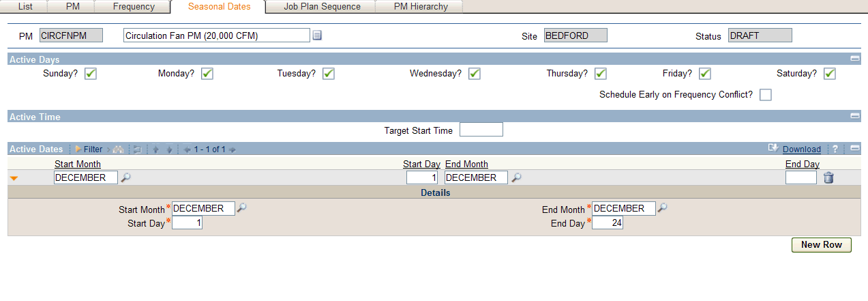The width and height of the screenshot is (868, 301).
Task: Click the Download link
Action: tap(802, 149)
